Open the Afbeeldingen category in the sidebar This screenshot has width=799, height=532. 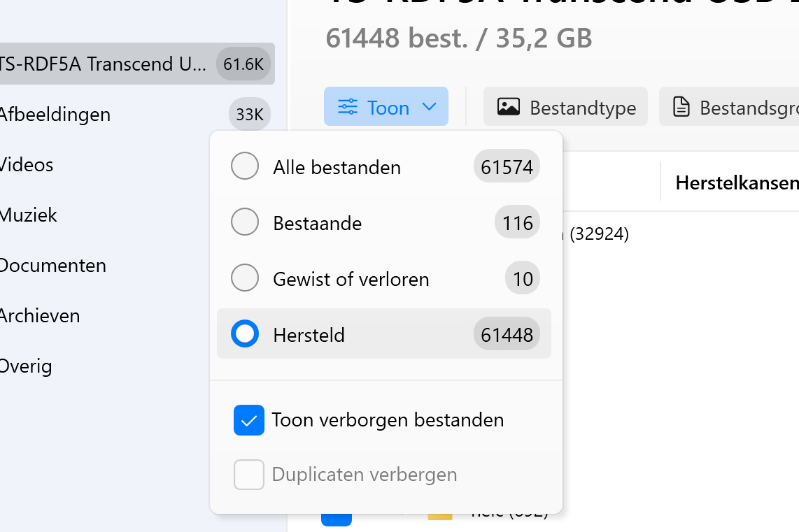point(55,115)
